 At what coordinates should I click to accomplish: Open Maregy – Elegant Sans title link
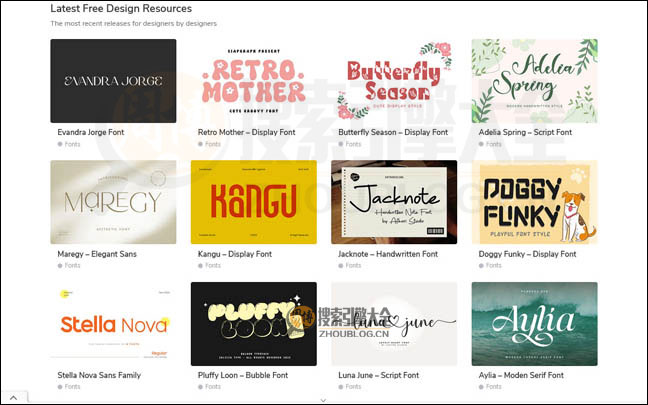click(97, 254)
